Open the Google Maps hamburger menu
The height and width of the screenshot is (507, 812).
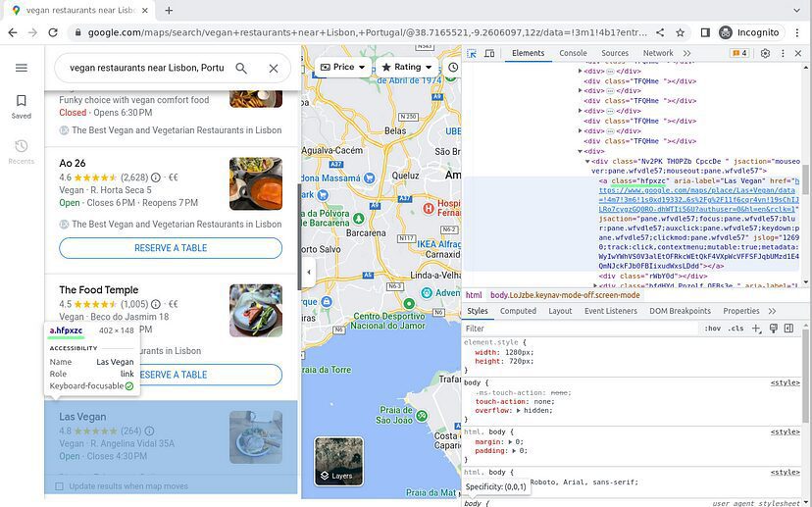(x=21, y=68)
